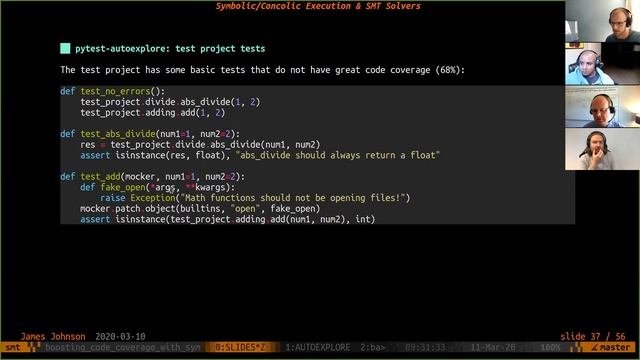The image size is (640, 360).
Task: Select the third webcam participant wearing headset
Action: [x=602, y=107]
